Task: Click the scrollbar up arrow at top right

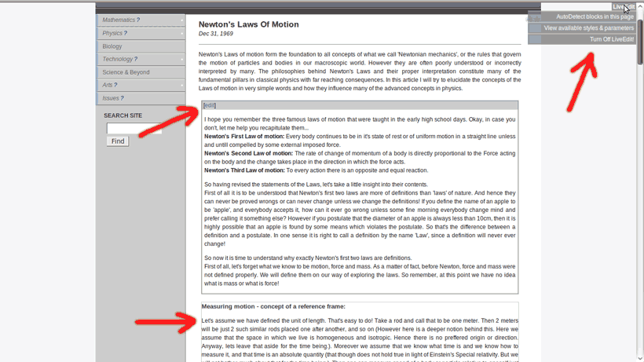Action: click(640, 5)
